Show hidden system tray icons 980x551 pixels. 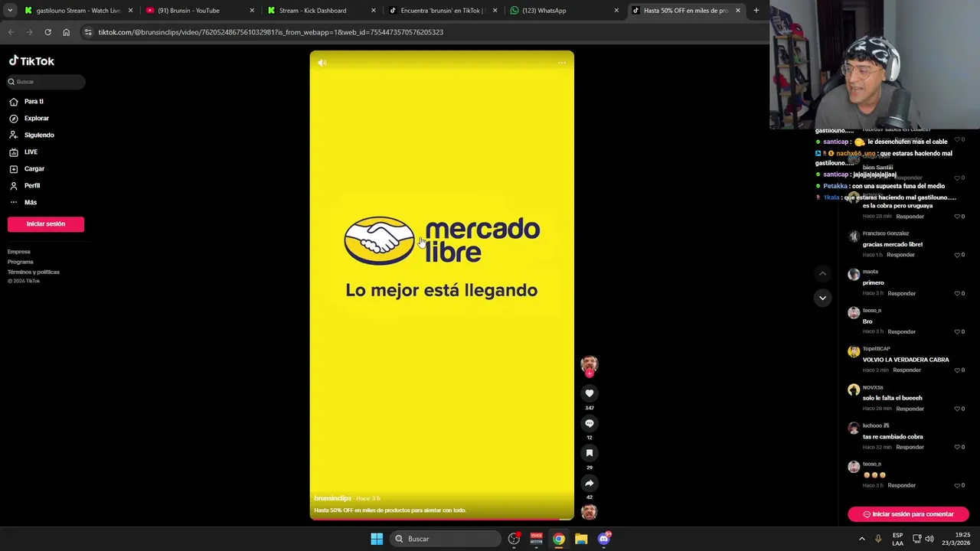tap(861, 539)
